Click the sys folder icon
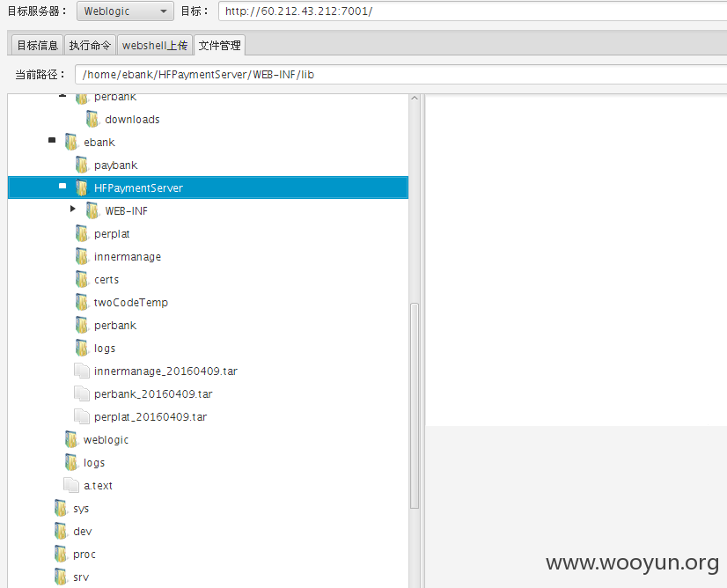This screenshot has height=588, width=727. click(x=60, y=508)
